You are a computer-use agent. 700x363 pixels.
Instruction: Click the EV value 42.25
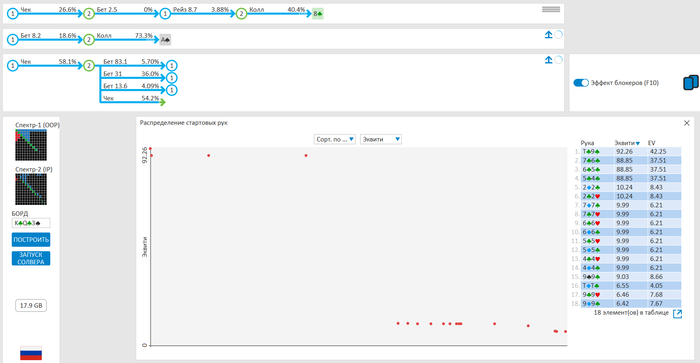point(658,152)
